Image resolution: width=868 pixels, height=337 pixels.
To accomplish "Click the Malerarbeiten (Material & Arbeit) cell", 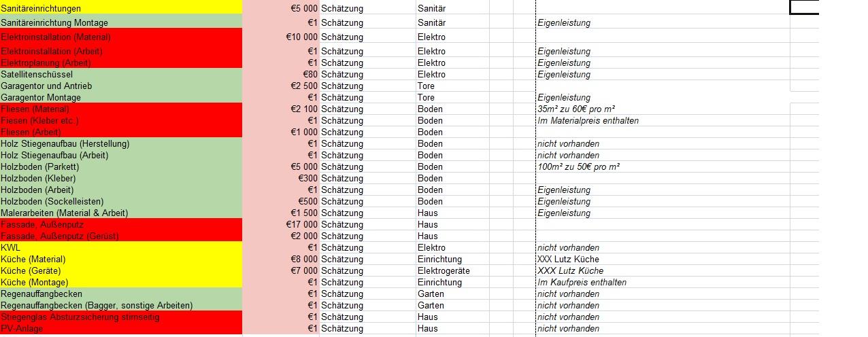I will pos(121,213).
